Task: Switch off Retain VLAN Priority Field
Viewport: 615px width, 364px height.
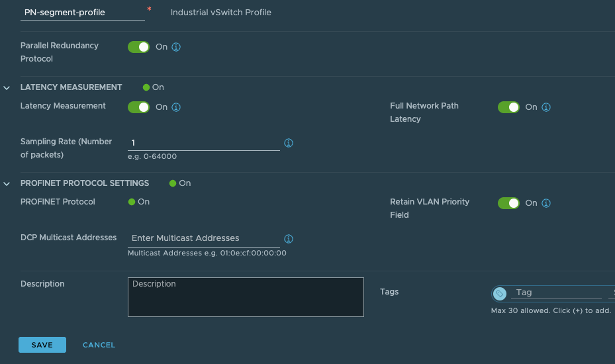Action: pyautogui.click(x=508, y=203)
